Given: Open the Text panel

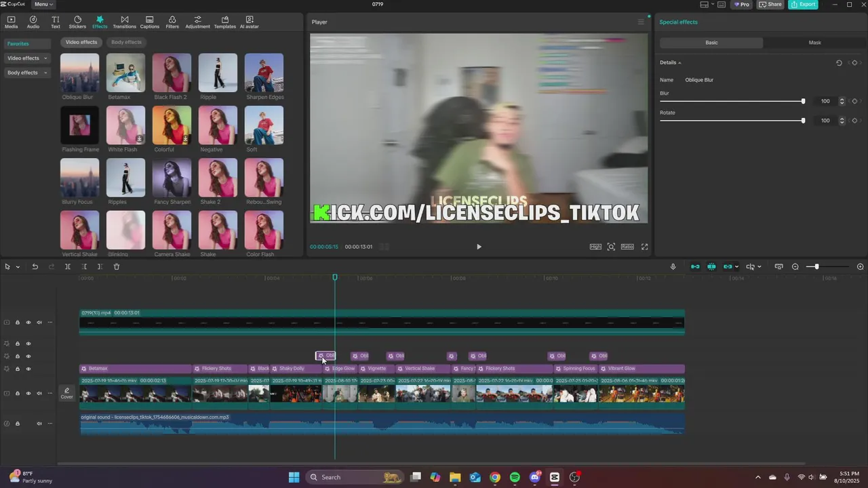Looking at the screenshot, I should (56, 22).
